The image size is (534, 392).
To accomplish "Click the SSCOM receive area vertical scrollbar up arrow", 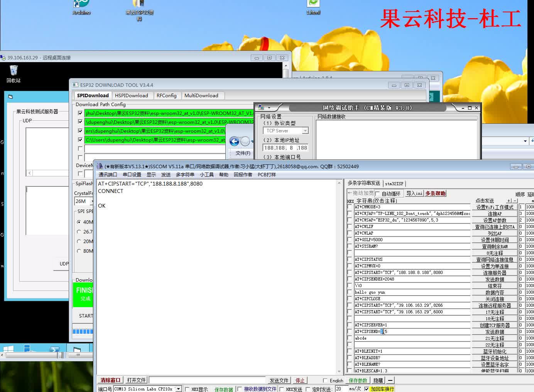I will 340,183.
